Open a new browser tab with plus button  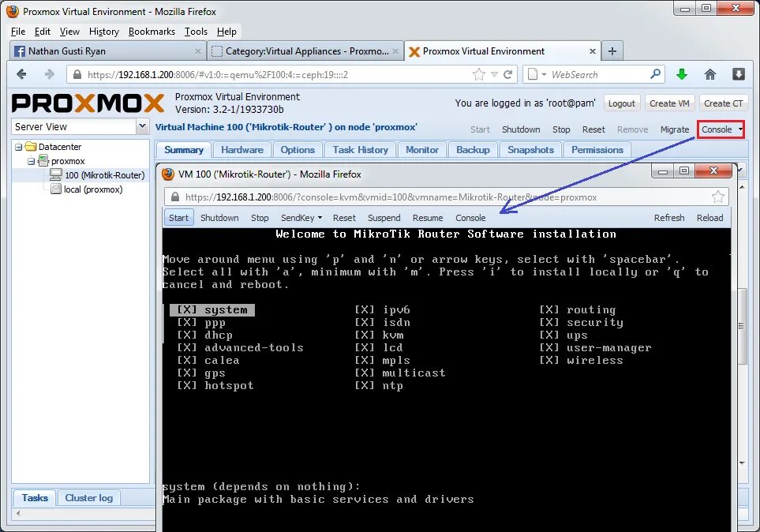[612, 51]
